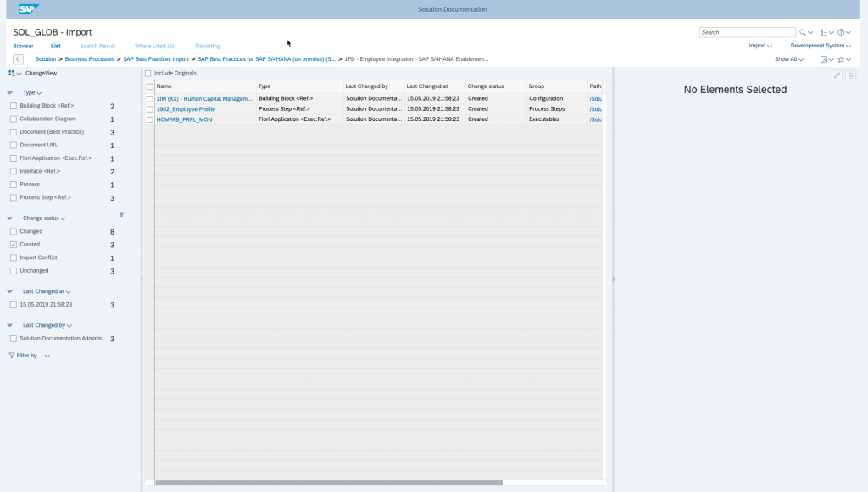The image size is (868, 492).
Task: Go to Solution breadcrumb link
Action: coord(46,59)
